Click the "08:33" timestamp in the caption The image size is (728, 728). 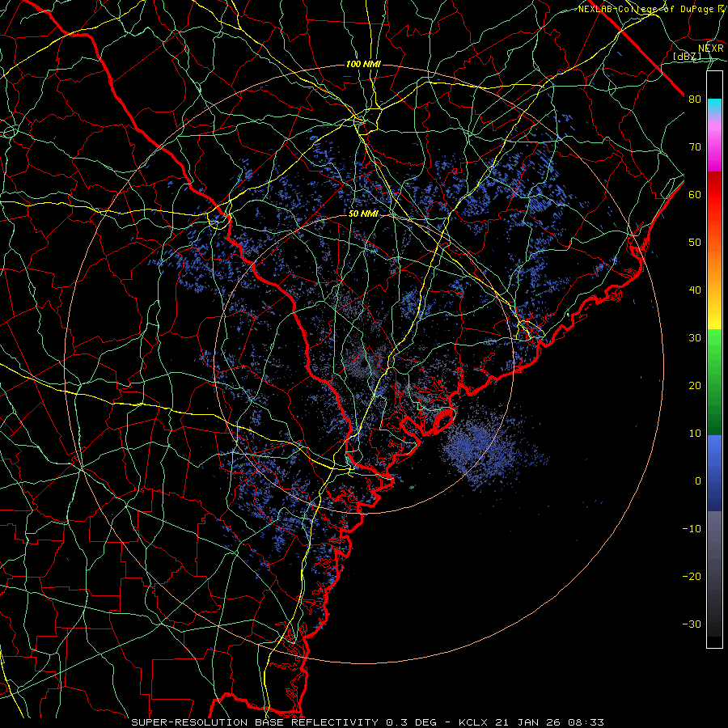click(x=586, y=722)
